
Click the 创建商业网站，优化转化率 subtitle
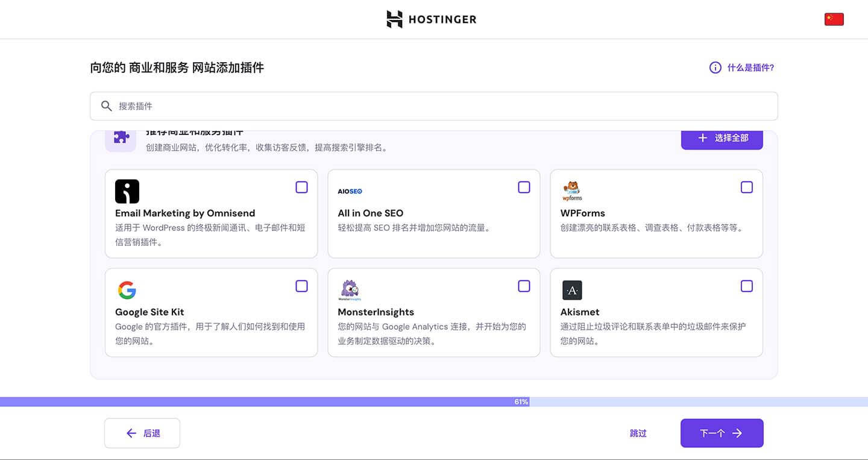(268, 147)
